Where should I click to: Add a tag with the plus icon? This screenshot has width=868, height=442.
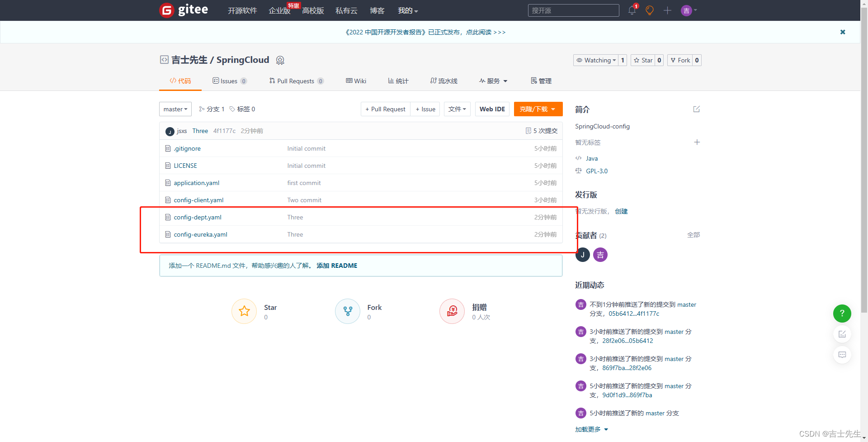point(697,142)
